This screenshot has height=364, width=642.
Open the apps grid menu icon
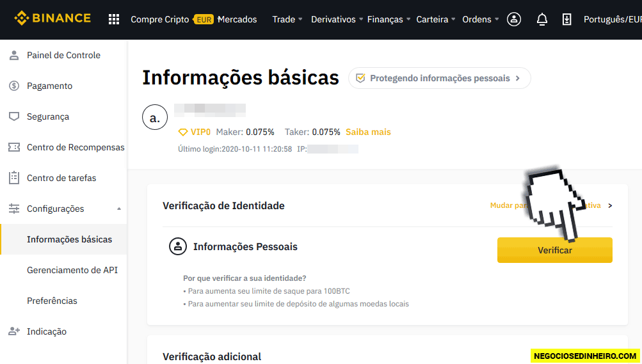(x=114, y=19)
